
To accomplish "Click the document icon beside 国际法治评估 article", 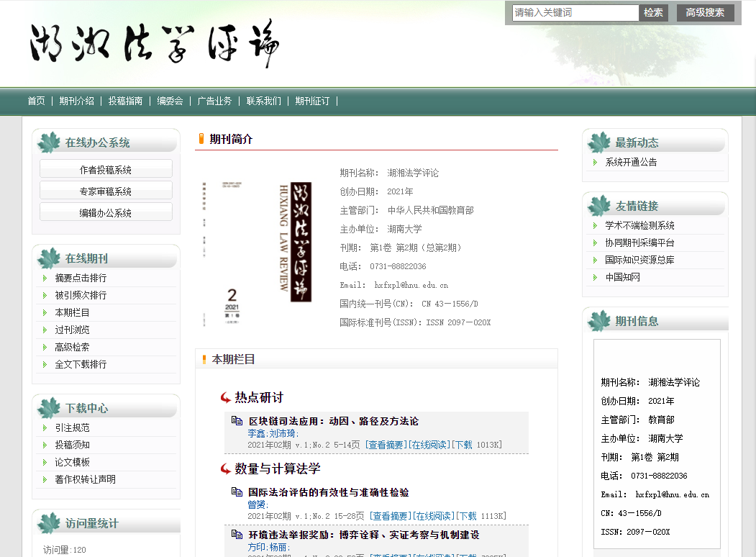I will click(x=237, y=492).
